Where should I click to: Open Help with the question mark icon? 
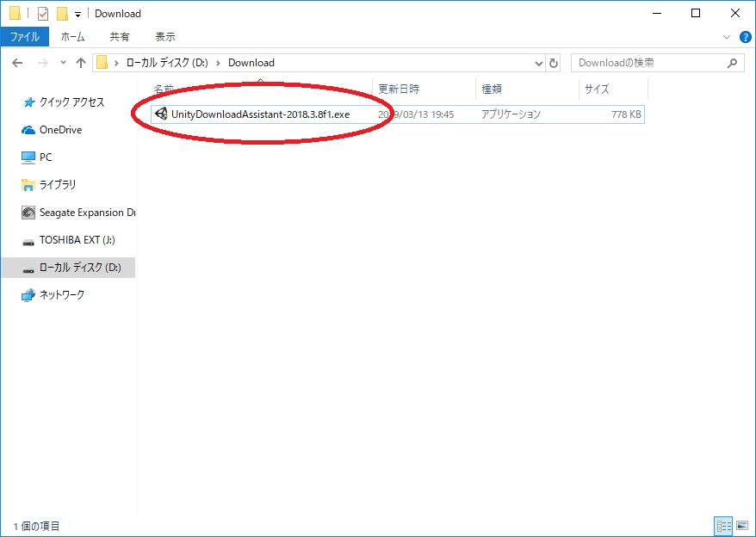[746, 37]
